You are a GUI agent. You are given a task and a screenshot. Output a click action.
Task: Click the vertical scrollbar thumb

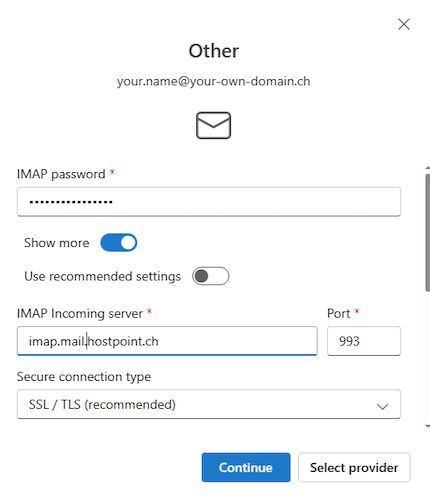[428, 233]
